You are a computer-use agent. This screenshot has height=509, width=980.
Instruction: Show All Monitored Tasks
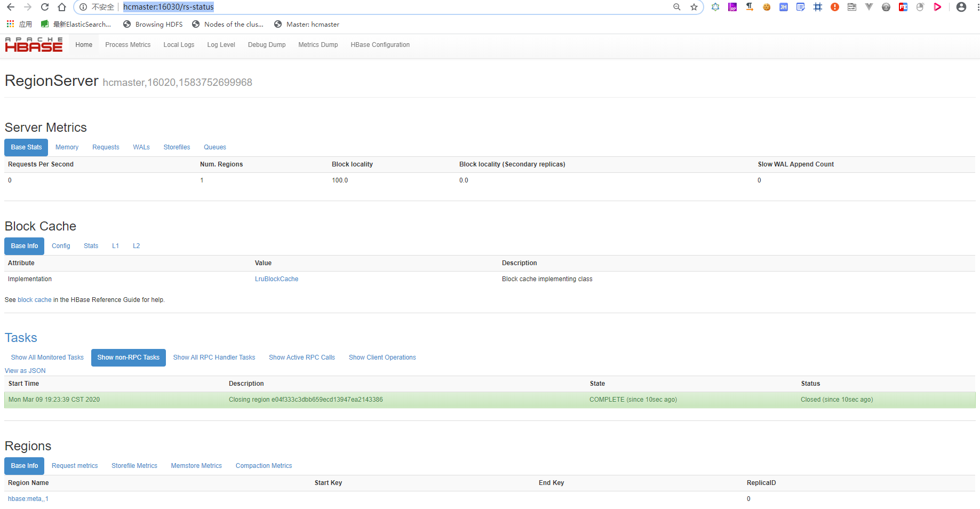click(47, 357)
